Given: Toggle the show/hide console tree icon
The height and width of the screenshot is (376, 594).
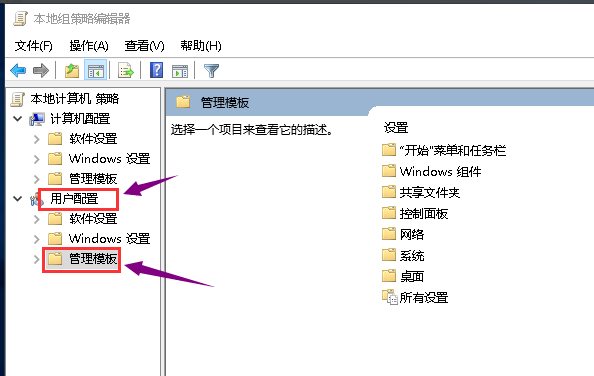Looking at the screenshot, I should [x=95, y=70].
